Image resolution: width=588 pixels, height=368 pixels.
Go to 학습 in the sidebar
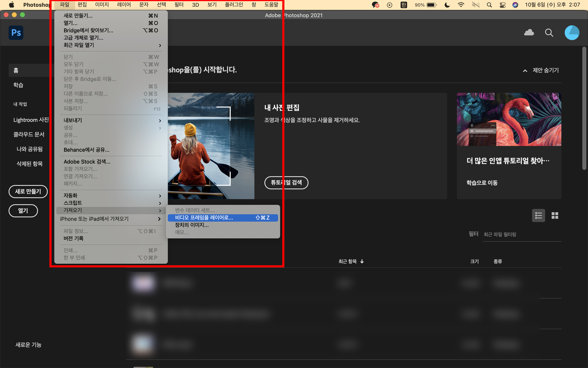18,85
